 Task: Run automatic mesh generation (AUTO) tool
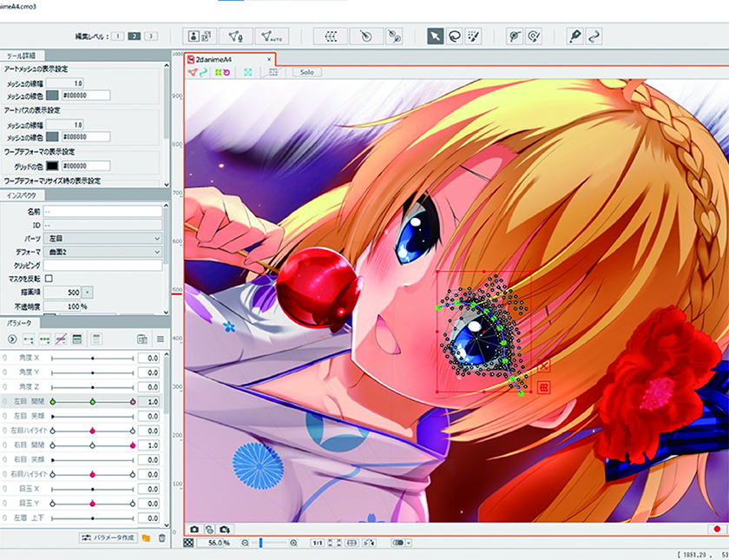pyautogui.click(x=272, y=36)
